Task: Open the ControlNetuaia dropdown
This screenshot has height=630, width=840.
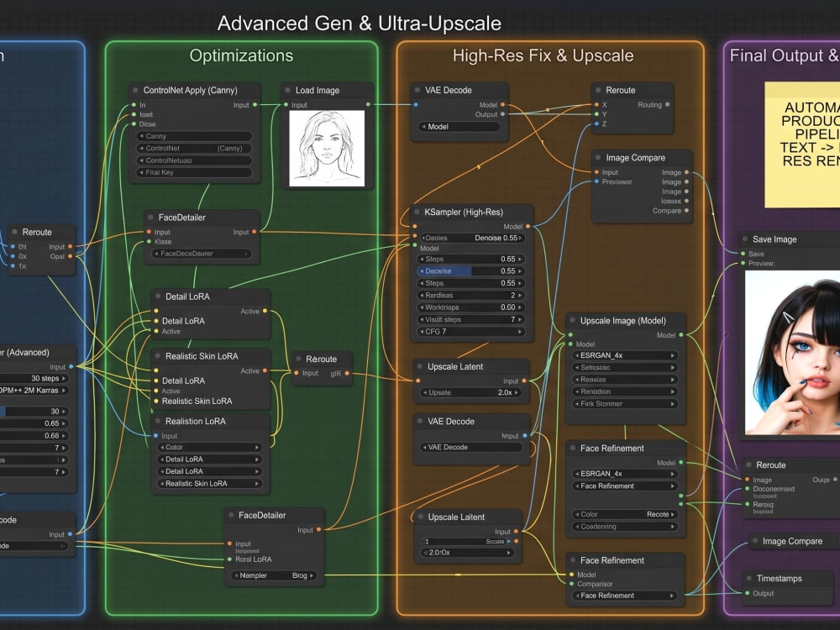Action: click(194, 160)
